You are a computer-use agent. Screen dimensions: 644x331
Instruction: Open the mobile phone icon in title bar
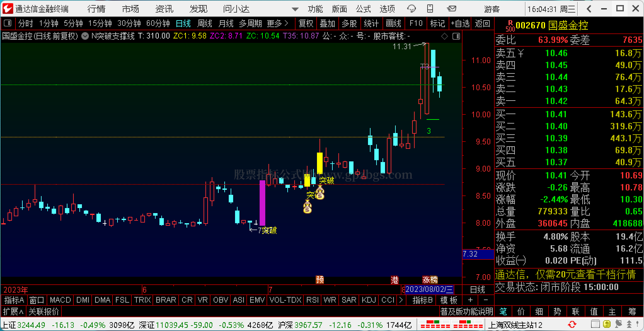(x=430, y=9)
